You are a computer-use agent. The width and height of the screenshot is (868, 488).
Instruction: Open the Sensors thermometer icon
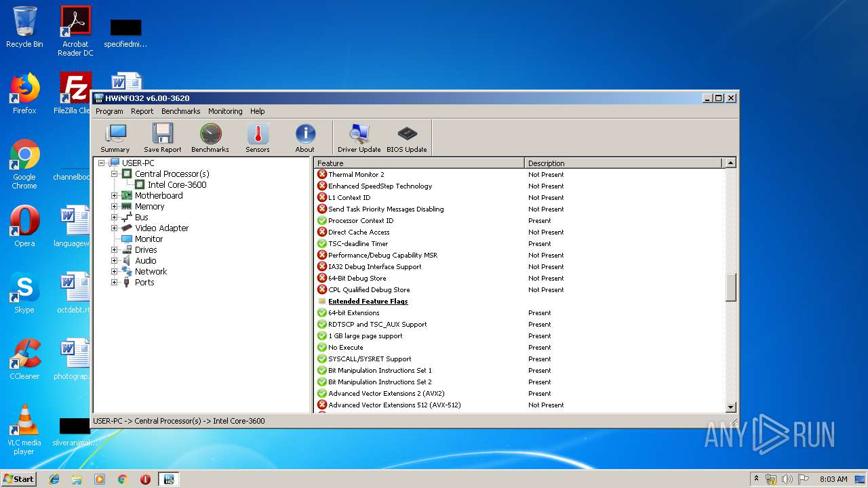click(x=258, y=138)
